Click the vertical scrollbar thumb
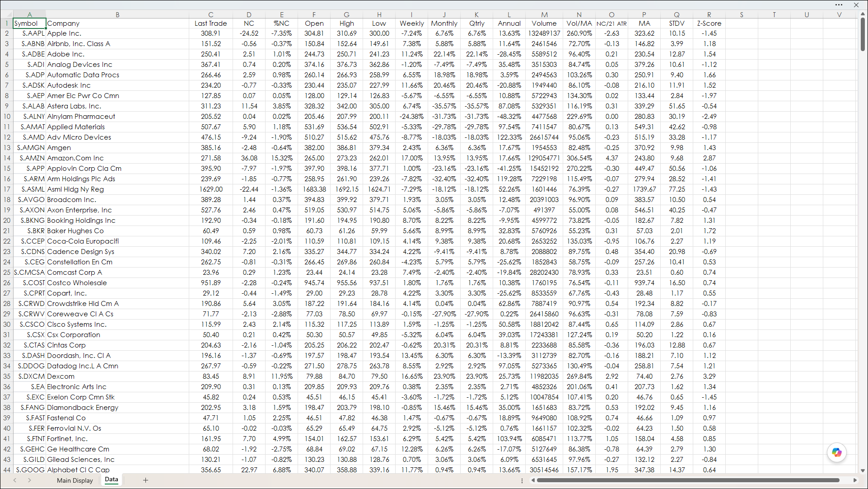Viewport: 868px width, 489px height. pyautogui.click(x=863, y=34)
